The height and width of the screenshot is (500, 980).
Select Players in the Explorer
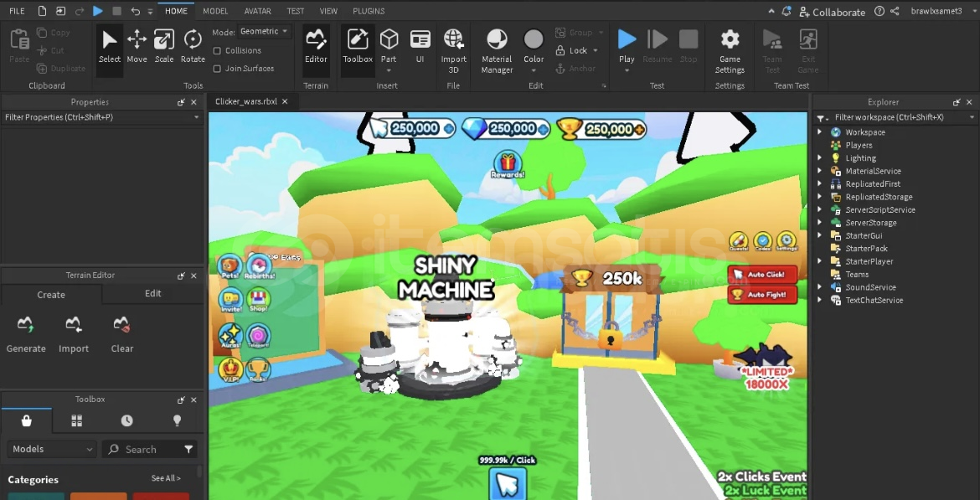click(x=859, y=145)
